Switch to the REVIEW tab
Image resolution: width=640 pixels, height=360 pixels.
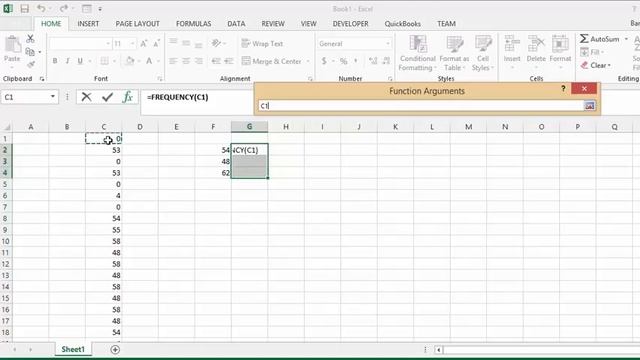273,24
